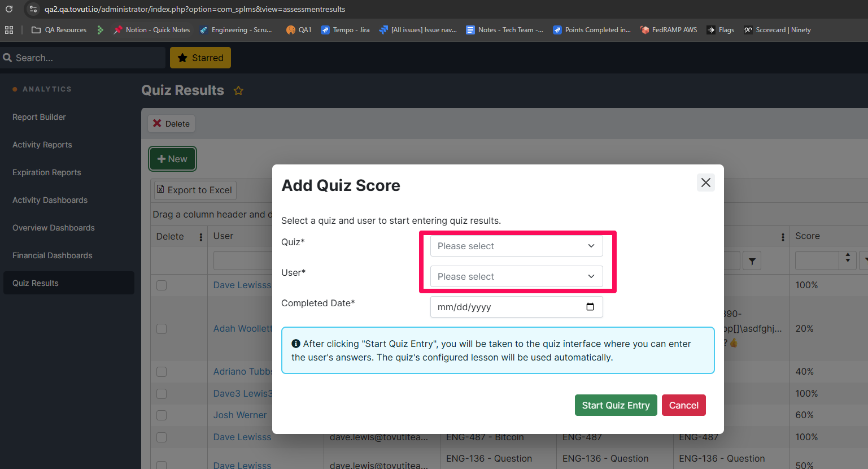Screen dimensions: 868x469
Task: Click the Start Quiz Entry button
Action: 616,405
